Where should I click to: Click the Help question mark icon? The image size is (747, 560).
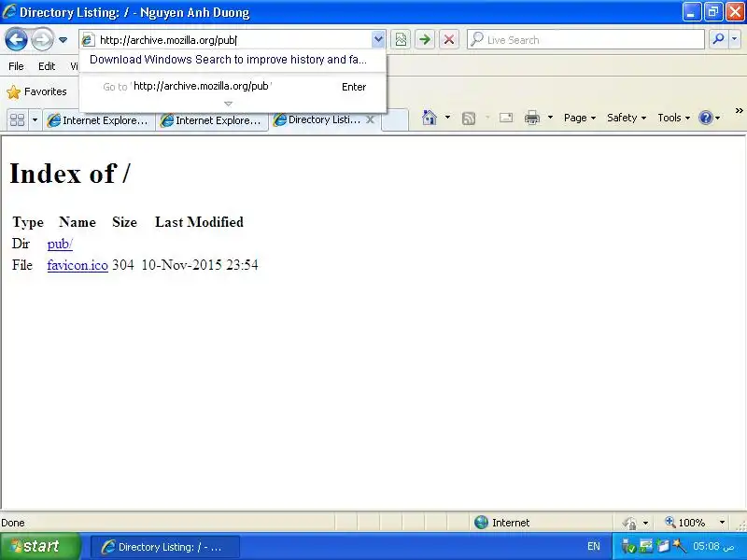pyautogui.click(x=706, y=118)
